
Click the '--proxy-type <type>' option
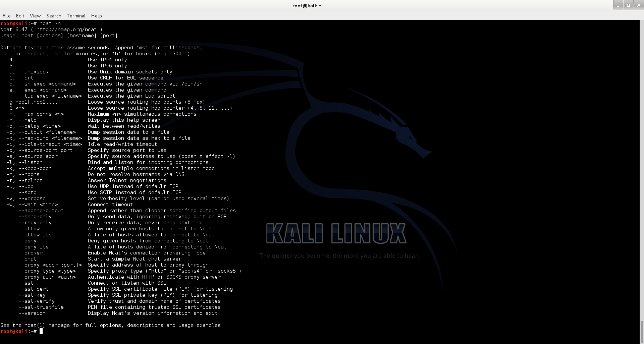[x=47, y=271]
